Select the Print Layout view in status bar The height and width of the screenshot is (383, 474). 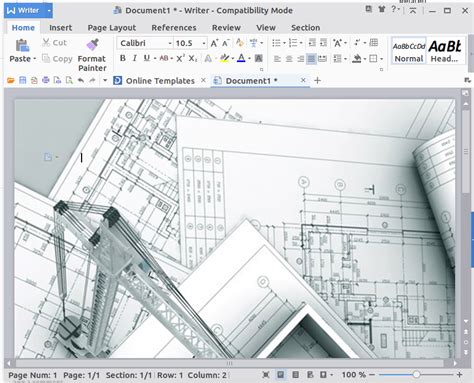pyautogui.click(x=281, y=375)
